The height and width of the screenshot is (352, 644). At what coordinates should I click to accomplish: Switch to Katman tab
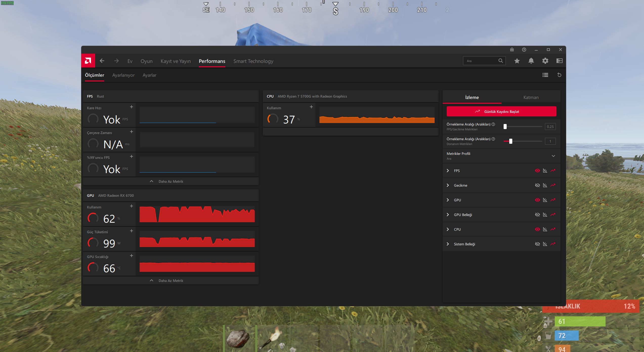click(531, 97)
